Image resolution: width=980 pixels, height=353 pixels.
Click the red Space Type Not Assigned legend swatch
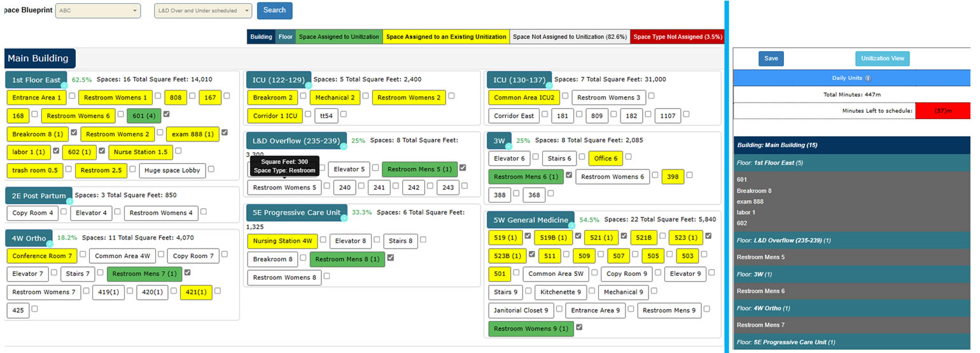click(x=677, y=37)
